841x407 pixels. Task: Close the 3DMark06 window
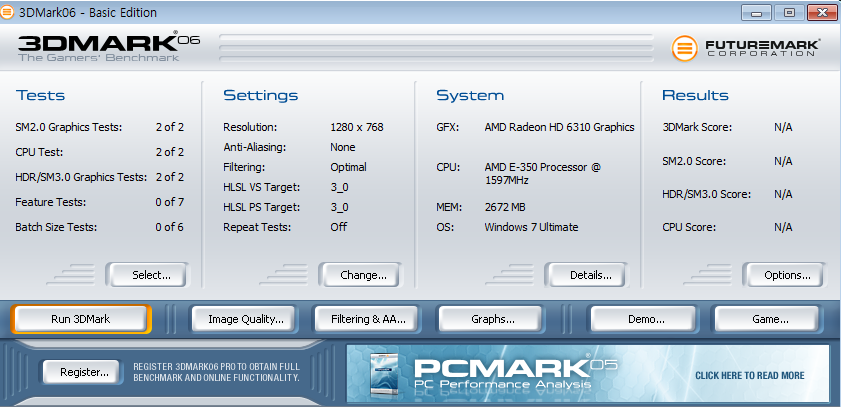point(822,12)
